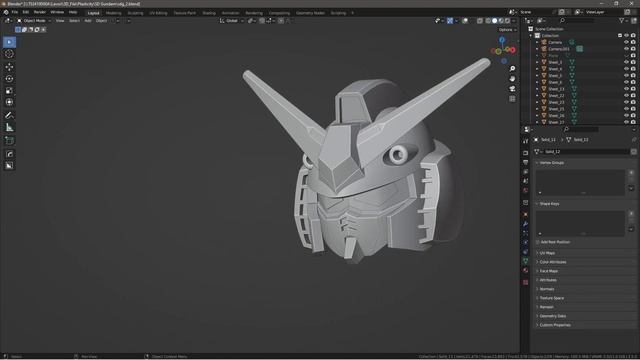Click the viewport zoom magnifier icon

[x=512, y=69]
